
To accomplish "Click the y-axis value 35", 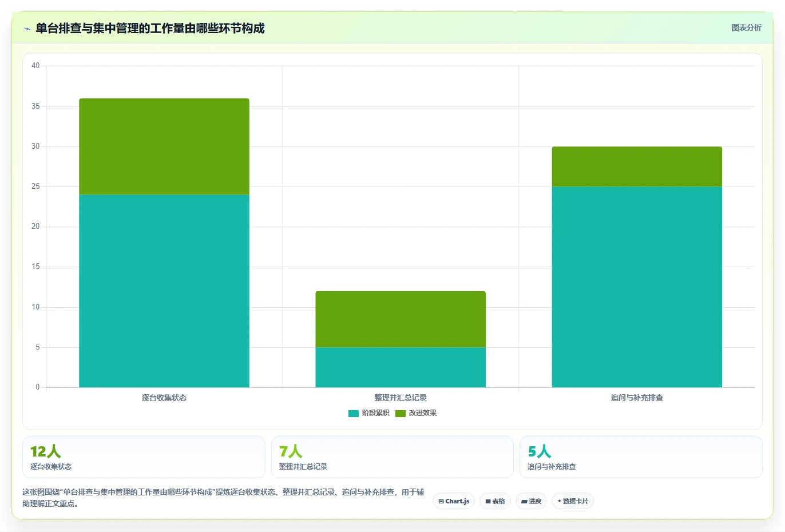I will (x=35, y=106).
